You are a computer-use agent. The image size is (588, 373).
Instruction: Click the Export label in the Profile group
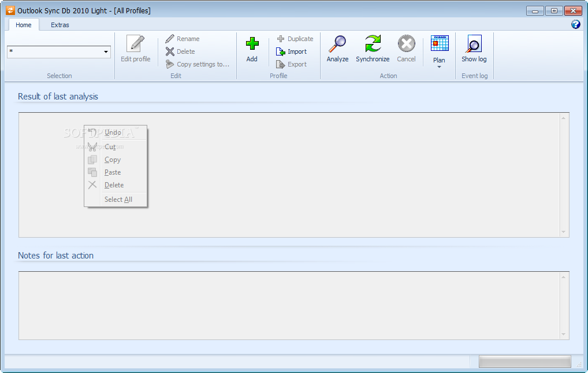click(297, 64)
